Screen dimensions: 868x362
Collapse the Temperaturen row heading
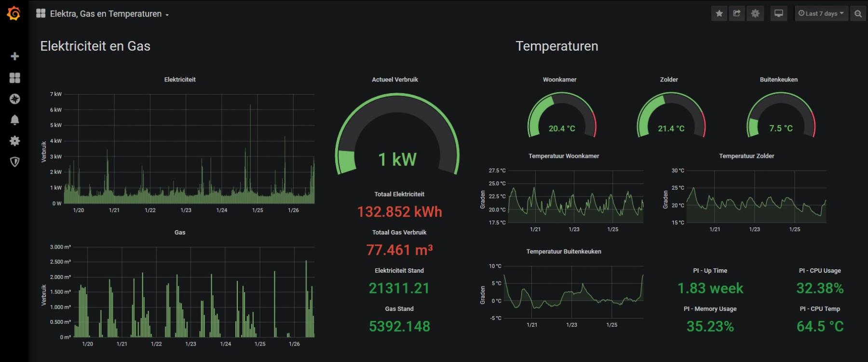pyautogui.click(x=556, y=46)
